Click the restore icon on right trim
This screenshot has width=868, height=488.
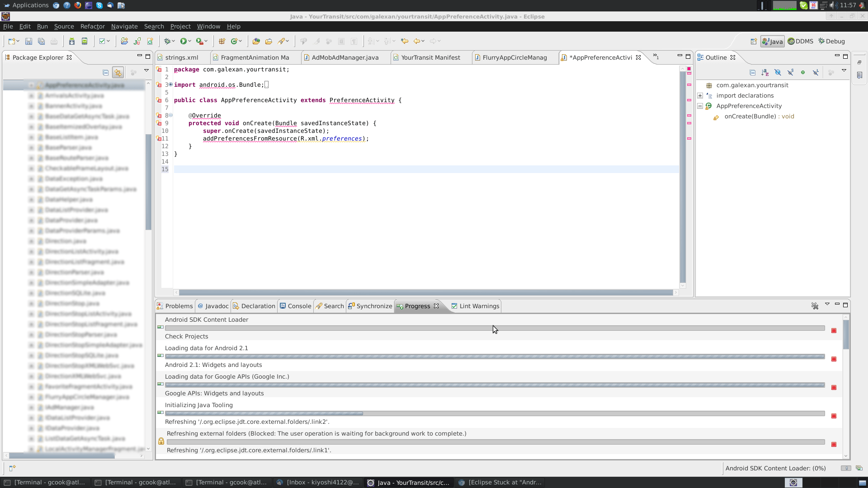tap(859, 62)
